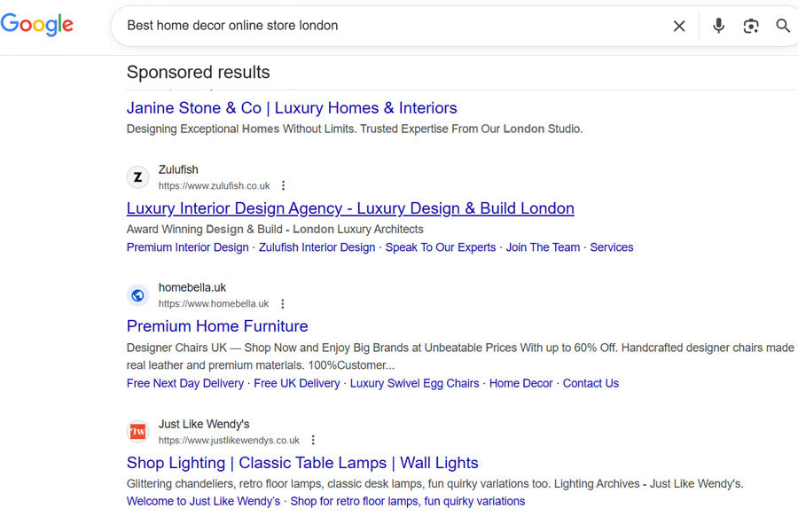Screen dimensions: 798x532
Task: Open Shop for retro floor lamps sitelink
Action: pyautogui.click(x=408, y=502)
